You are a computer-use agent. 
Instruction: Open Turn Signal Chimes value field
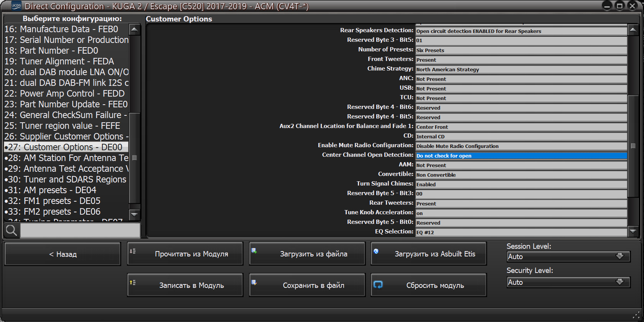(x=521, y=184)
